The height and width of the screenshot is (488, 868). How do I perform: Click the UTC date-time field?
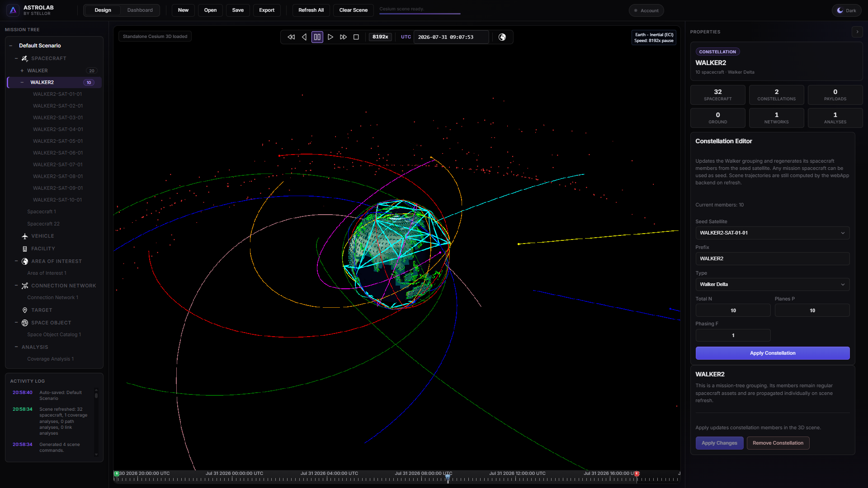(x=451, y=37)
